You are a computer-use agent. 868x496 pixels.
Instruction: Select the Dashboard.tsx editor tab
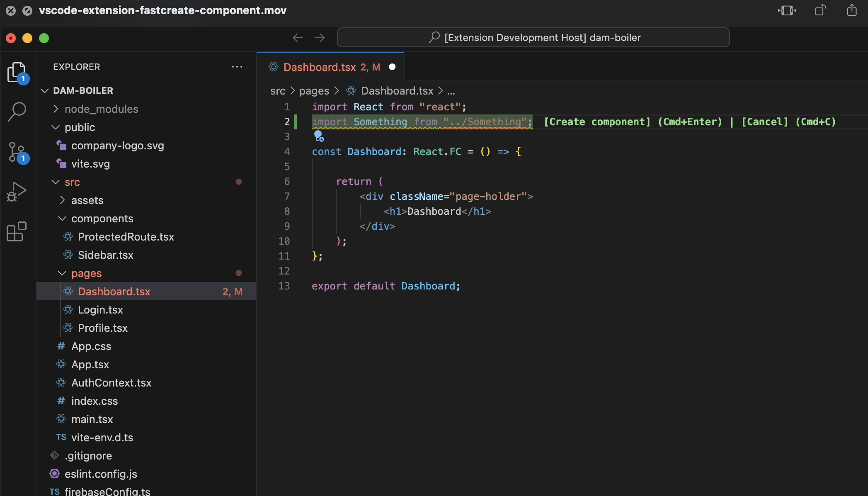click(x=319, y=67)
